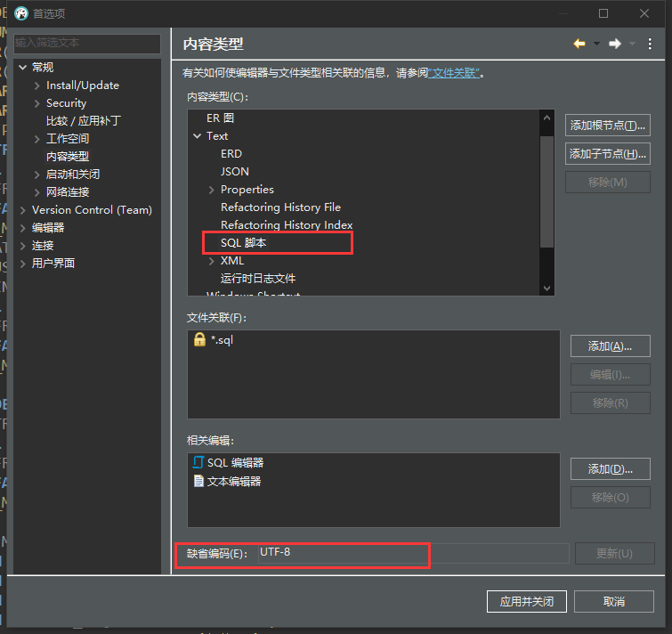Expand the 工作空间 node
Viewport: 672px width, 634px height.
click(36, 139)
